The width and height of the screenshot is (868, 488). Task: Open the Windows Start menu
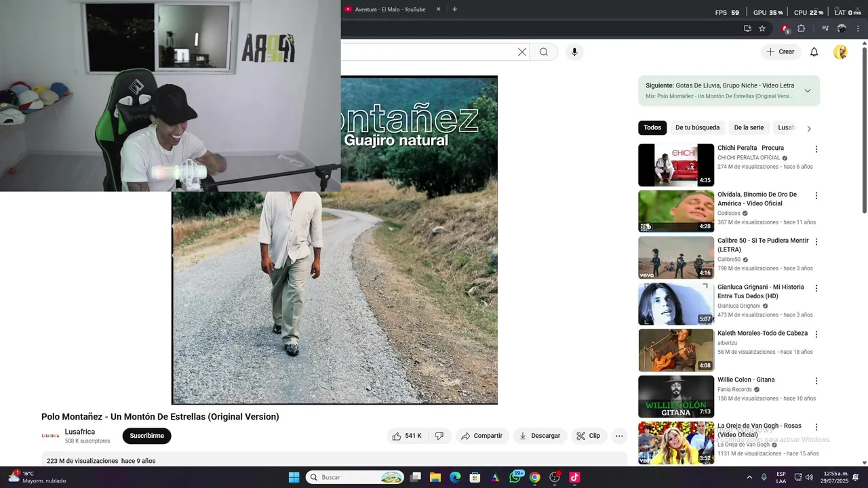pos(294,477)
